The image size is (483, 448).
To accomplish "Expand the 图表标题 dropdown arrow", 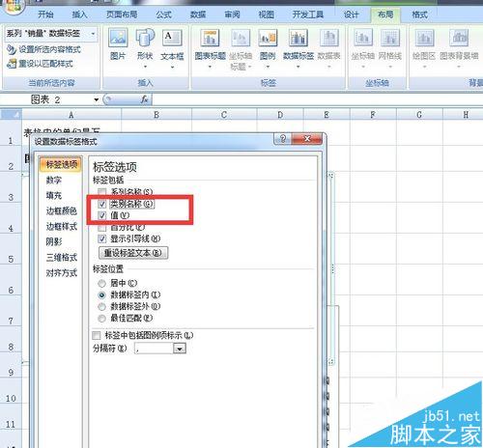I will click(x=210, y=67).
